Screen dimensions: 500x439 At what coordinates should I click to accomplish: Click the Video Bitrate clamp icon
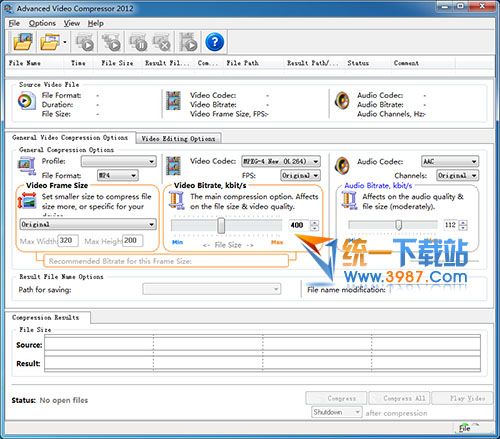(176, 200)
